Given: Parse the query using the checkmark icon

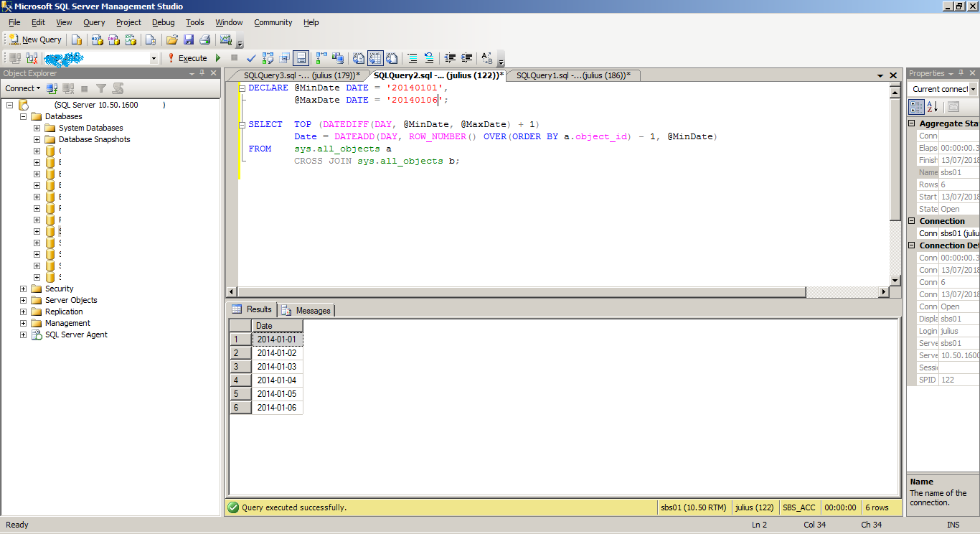Looking at the screenshot, I should click(x=251, y=58).
